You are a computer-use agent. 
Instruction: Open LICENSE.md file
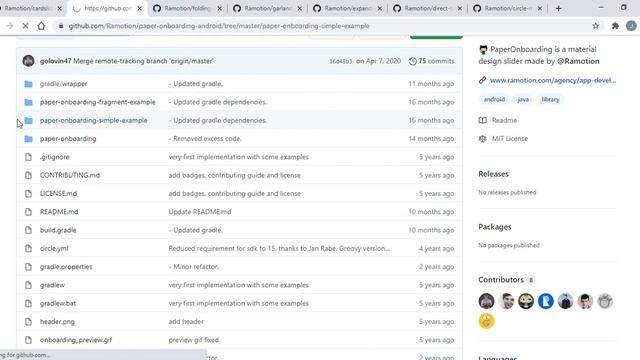click(x=58, y=193)
